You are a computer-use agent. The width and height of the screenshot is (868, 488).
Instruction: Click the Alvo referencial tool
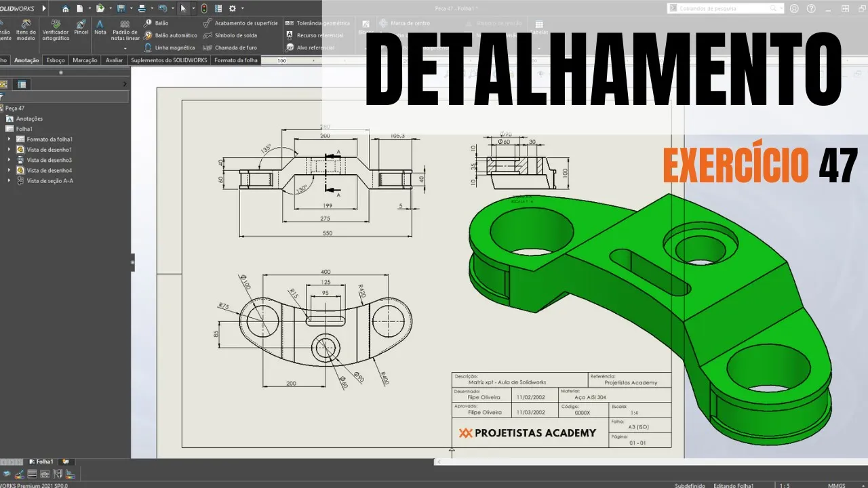311,47
